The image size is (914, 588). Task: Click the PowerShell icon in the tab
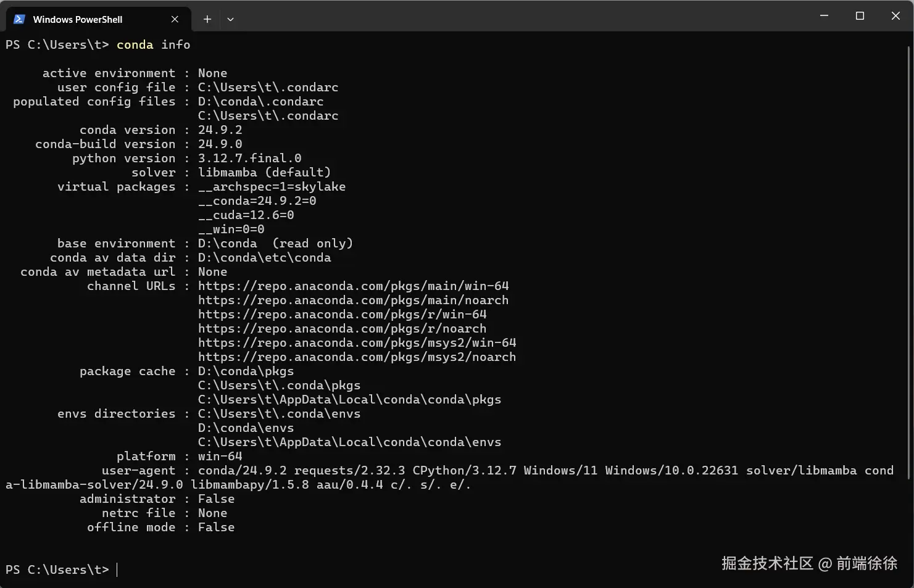coord(19,19)
